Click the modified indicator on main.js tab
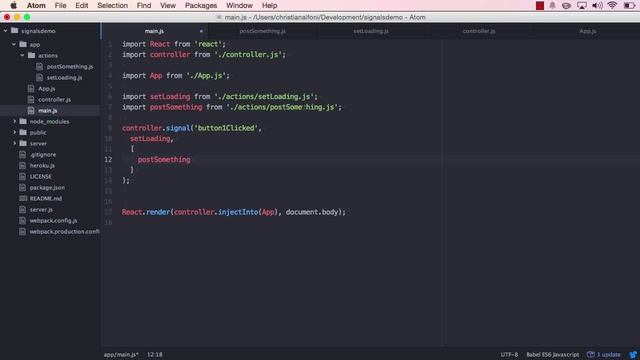 click(x=201, y=31)
